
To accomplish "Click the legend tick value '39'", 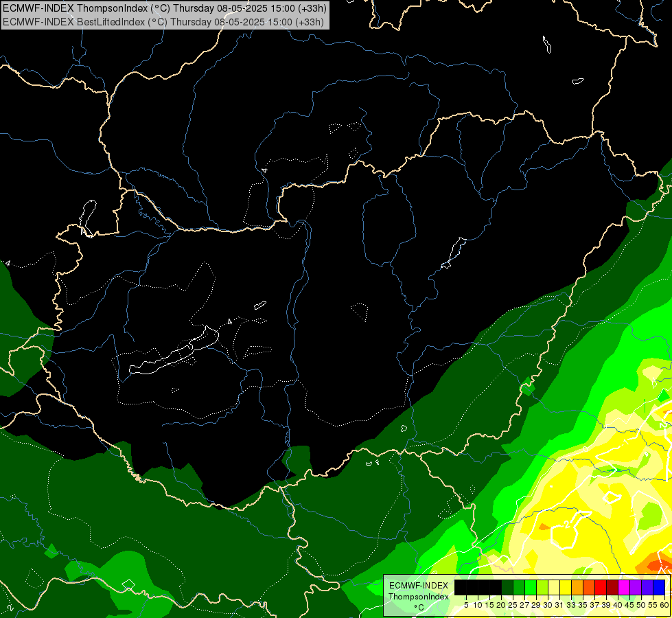I will click(606, 605).
